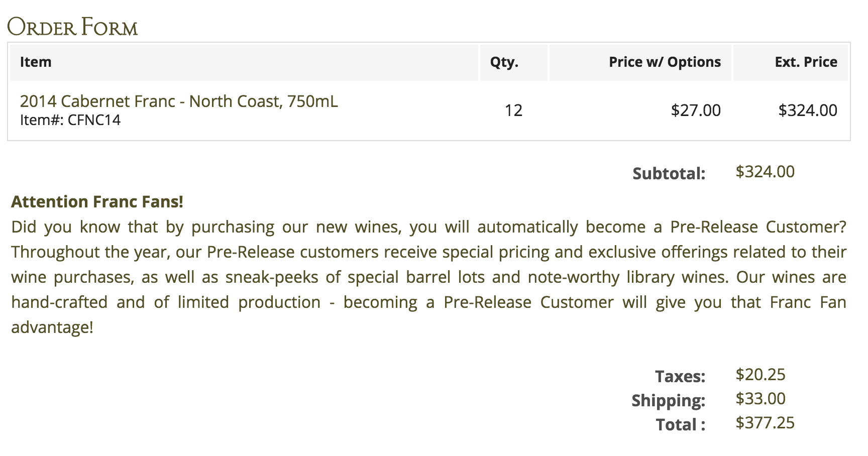
Task: Click the $27.00 unit price
Action: 696,110
